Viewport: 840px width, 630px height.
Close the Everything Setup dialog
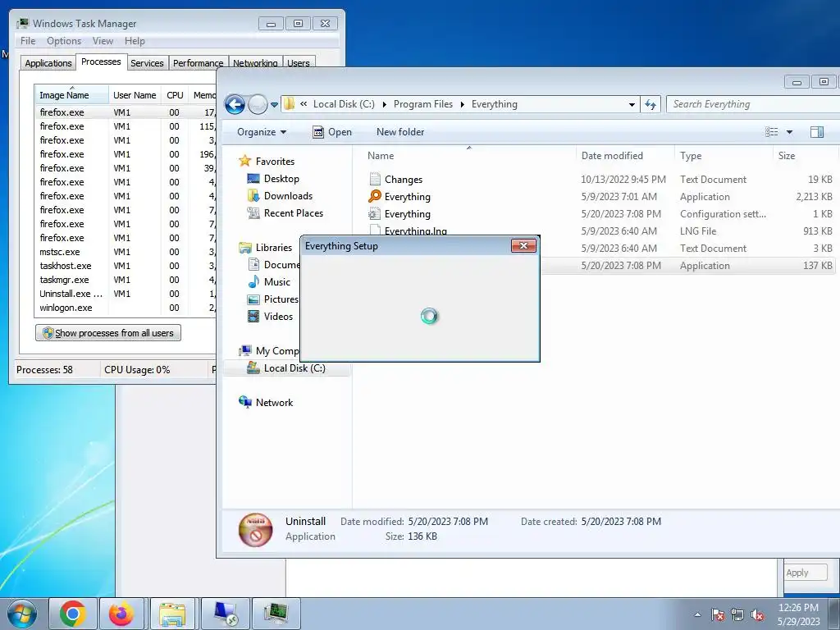[523, 246]
